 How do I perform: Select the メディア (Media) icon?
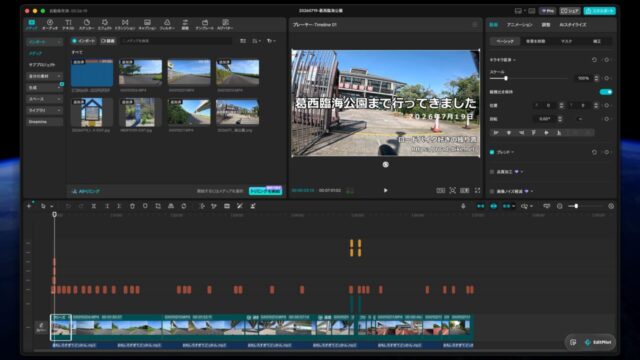tap(31, 24)
